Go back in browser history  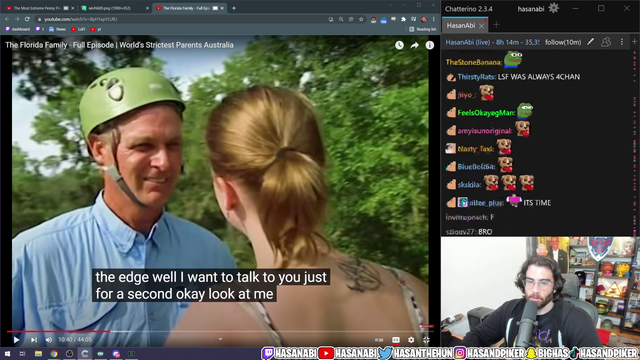click(x=7, y=19)
